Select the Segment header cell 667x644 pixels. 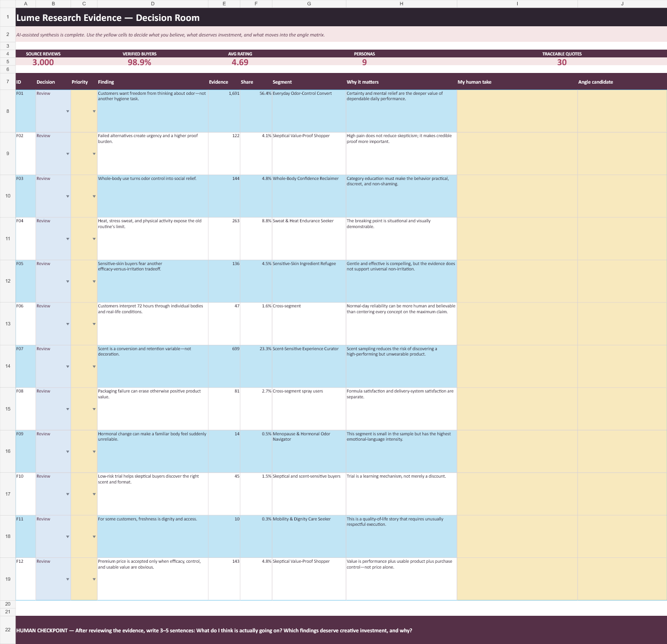click(x=309, y=82)
